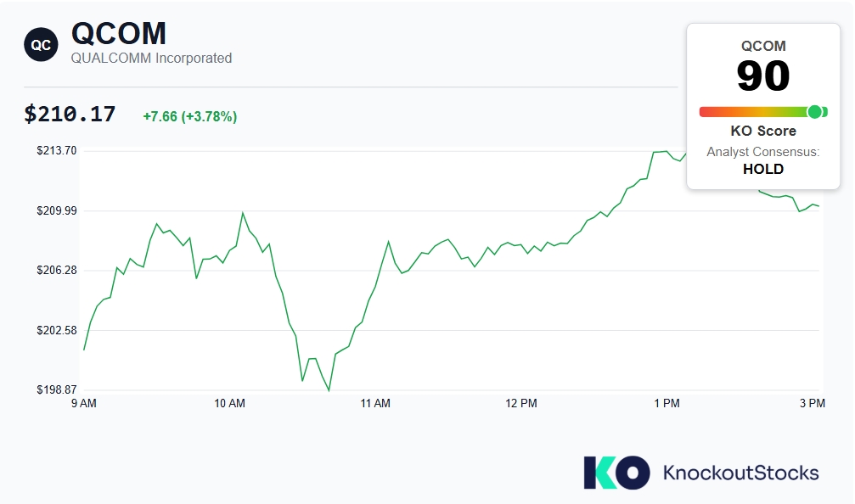Click the KO Score slider green knob
Image resolution: width=855 pixels, height=504 pixels.
(x=814, y=112)
